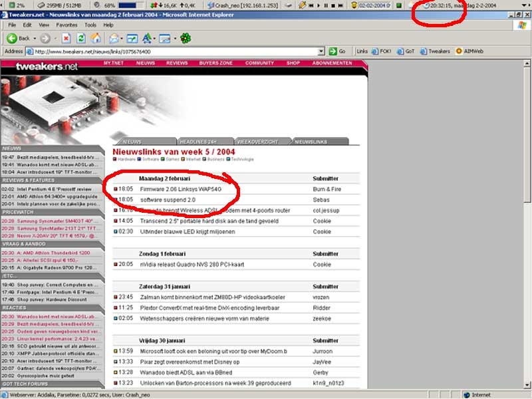Open 'nVidia releast Quadro NVS 280 PCI-kaart'
The image size is (532, 399).
point(192,264)
